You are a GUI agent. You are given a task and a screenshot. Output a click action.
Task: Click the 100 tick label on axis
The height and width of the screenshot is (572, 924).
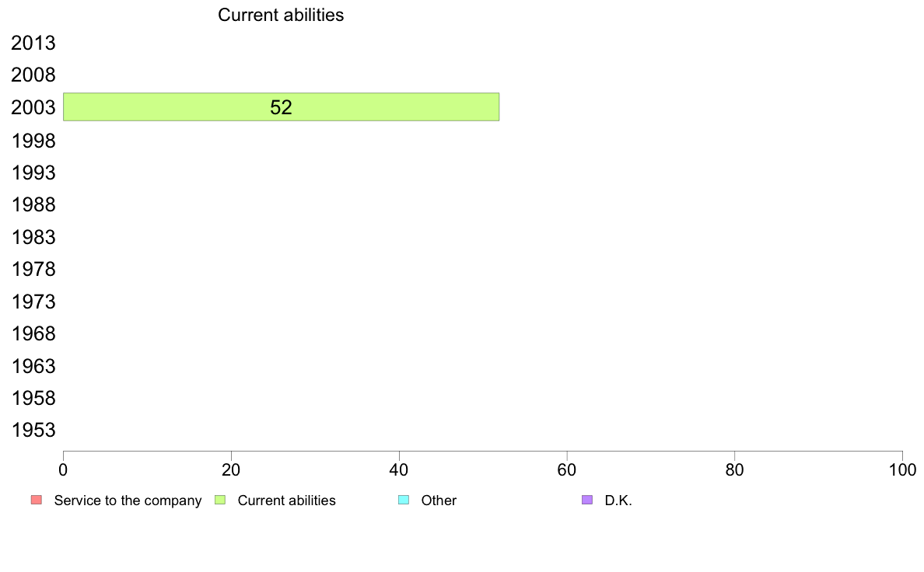click(x=902, y=469)
